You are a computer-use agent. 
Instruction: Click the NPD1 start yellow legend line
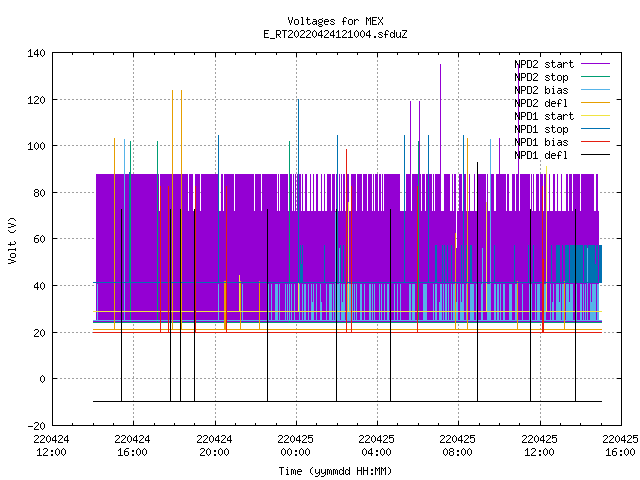tap(595, 116)
